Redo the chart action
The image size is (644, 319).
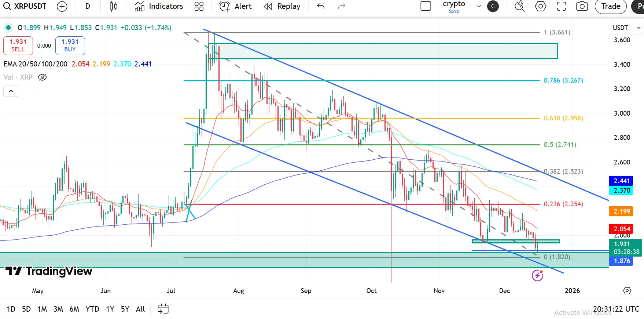click(342, 6)
